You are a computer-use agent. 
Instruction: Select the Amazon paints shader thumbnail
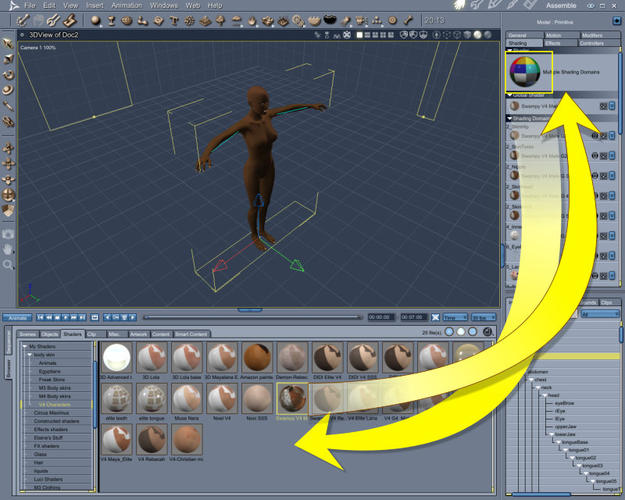pos(257,357)
